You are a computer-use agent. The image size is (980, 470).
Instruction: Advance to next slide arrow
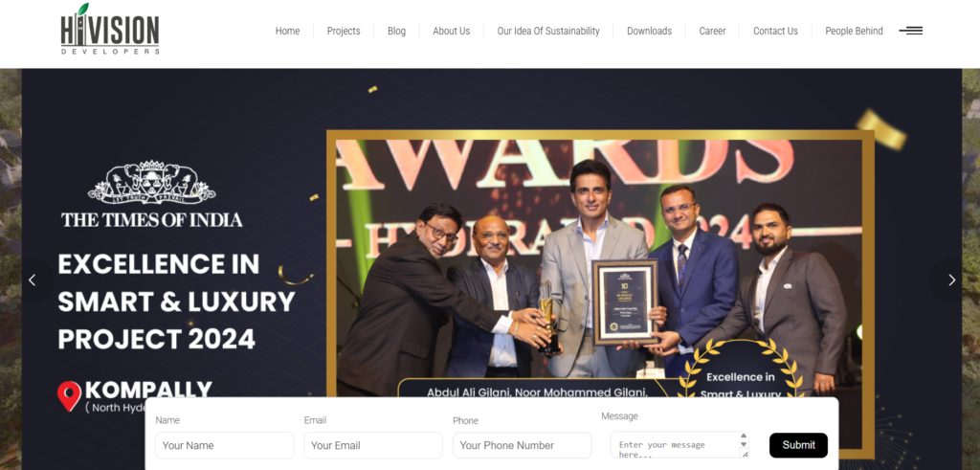pyautogui.click(x=952, y=280)
